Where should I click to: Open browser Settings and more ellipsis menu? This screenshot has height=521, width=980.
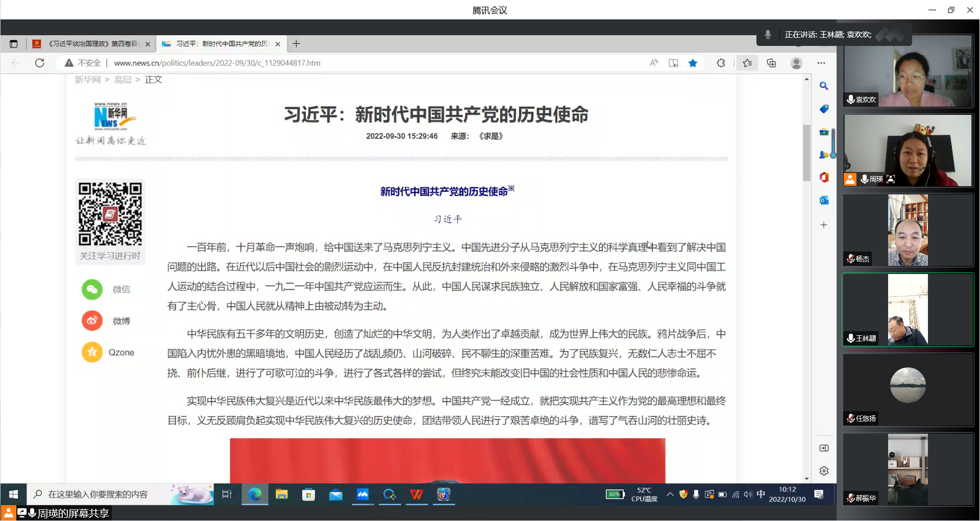click(x=821, y=63)
